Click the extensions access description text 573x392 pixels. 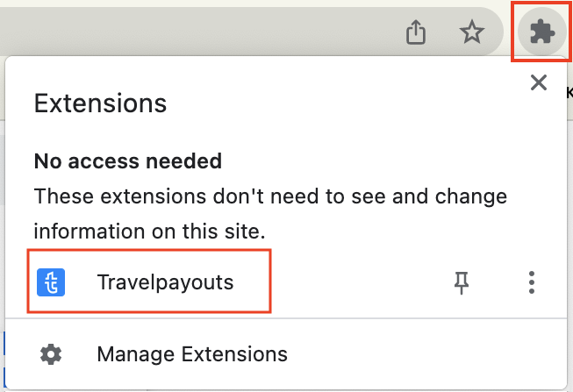click(x=270, y=214)
